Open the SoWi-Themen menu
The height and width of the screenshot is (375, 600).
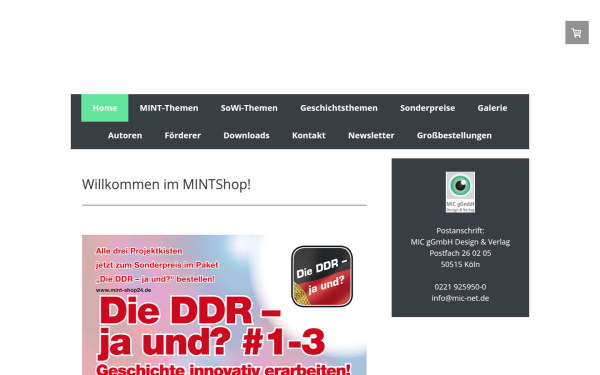249,108
